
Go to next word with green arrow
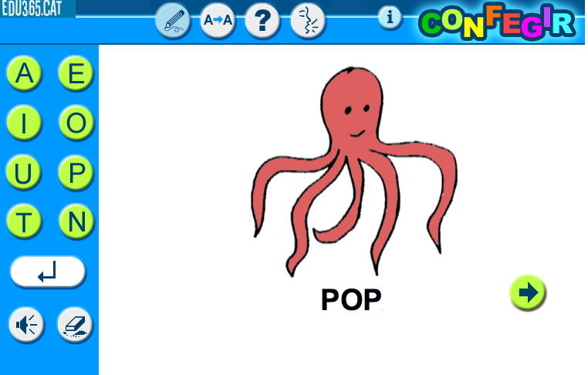[528, 292]
